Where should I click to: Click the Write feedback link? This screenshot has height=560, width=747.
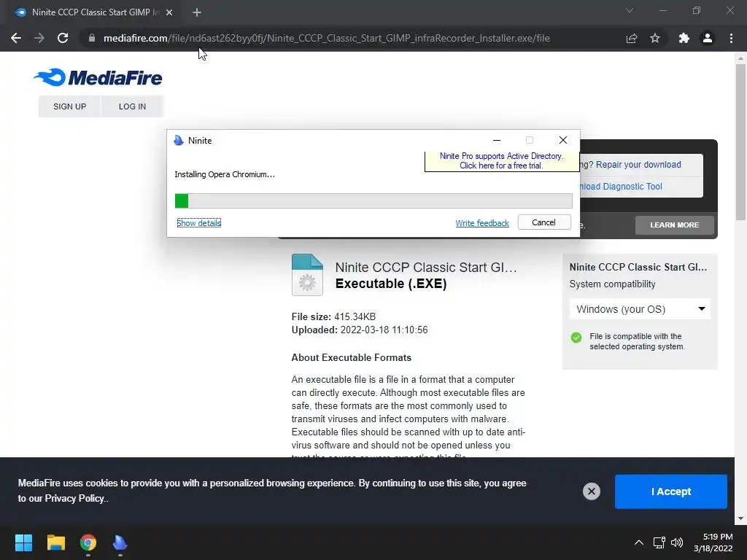pos(482,223)
